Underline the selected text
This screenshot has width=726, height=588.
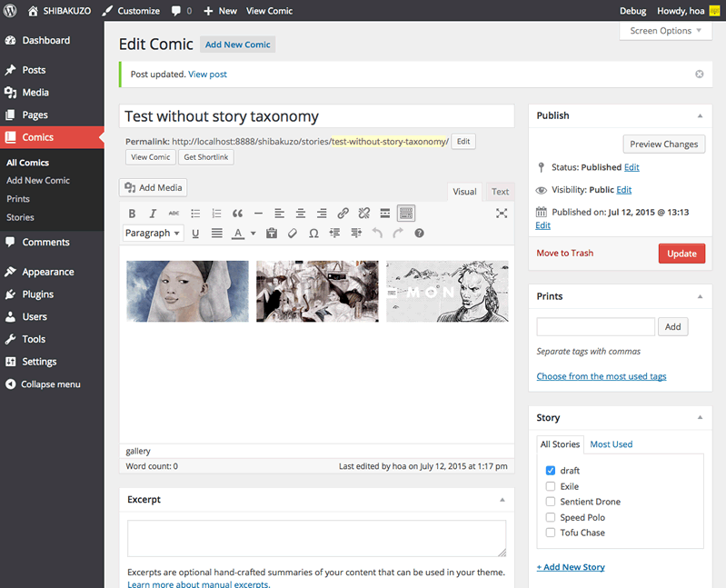point(195,234)
